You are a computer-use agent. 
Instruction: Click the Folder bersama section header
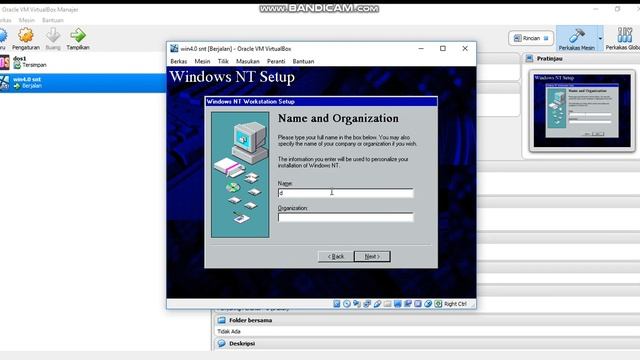click(427, 320)
